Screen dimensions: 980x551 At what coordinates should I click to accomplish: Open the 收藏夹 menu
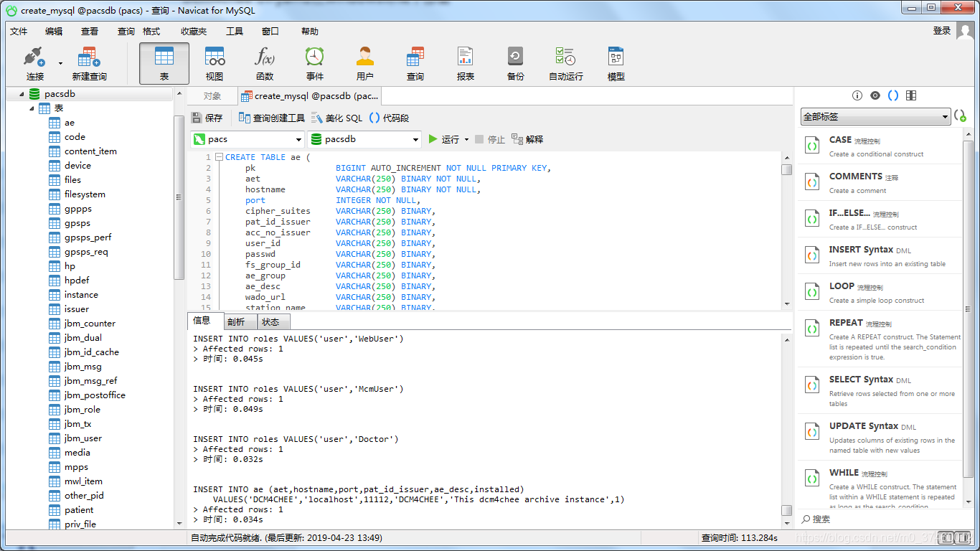pyautogui.click(x=194, y=31)
